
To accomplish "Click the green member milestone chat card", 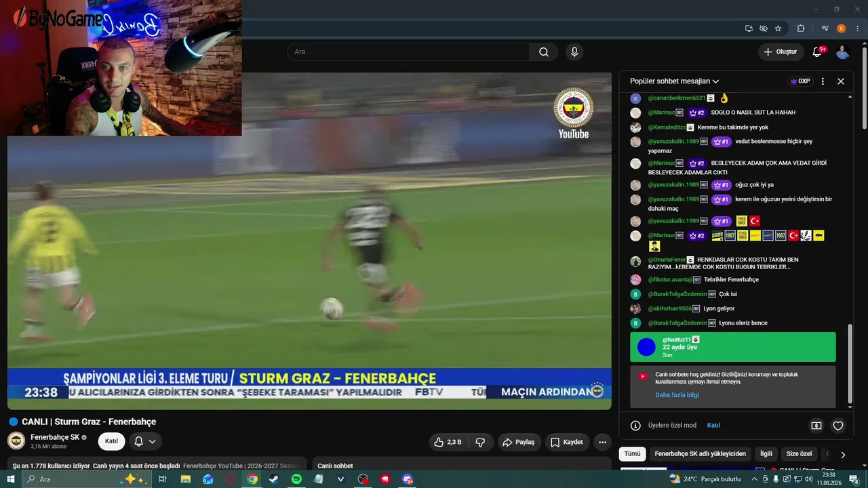I will pos(733,347).
